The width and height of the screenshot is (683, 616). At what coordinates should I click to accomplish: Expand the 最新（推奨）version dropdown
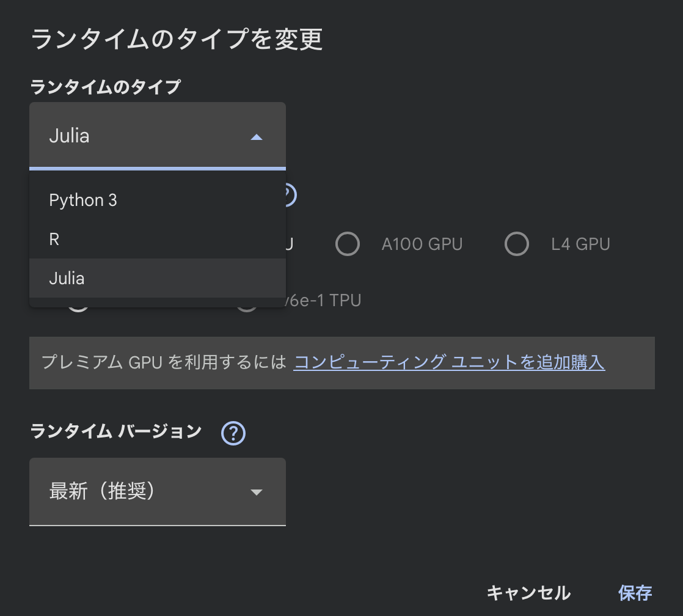[157, 491]
